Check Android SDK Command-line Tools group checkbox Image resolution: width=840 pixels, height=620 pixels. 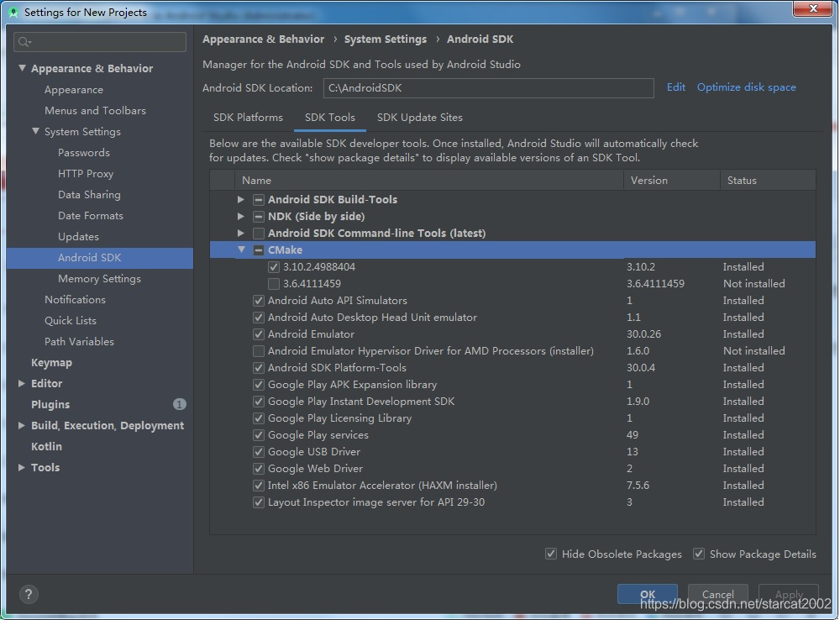[x=259, y=233]
